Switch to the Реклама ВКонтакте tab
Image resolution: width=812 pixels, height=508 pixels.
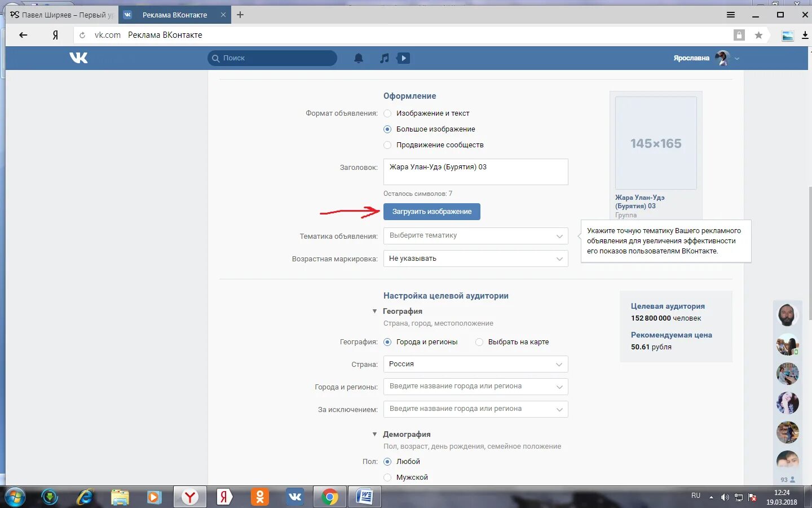tap(174, 15)
